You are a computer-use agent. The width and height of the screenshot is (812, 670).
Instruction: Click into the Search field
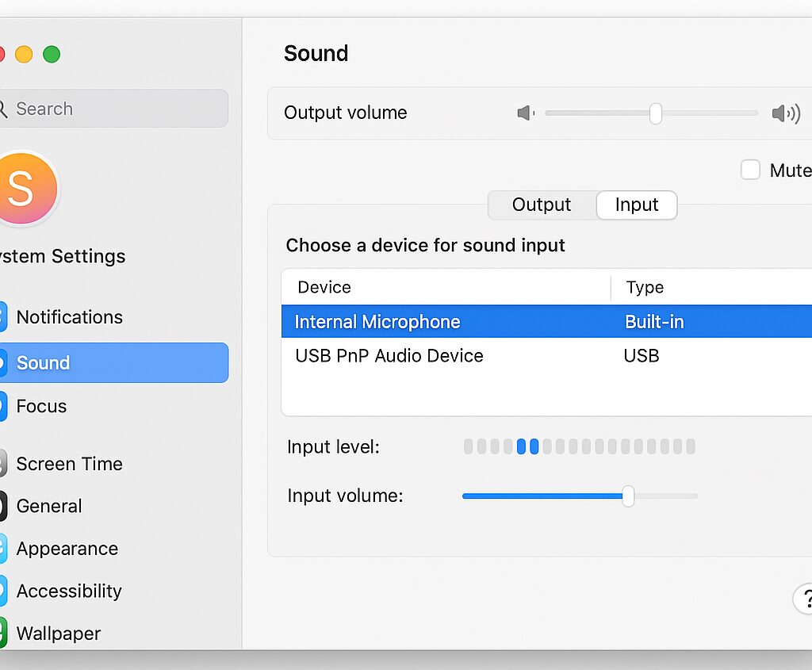coord(119,109)
